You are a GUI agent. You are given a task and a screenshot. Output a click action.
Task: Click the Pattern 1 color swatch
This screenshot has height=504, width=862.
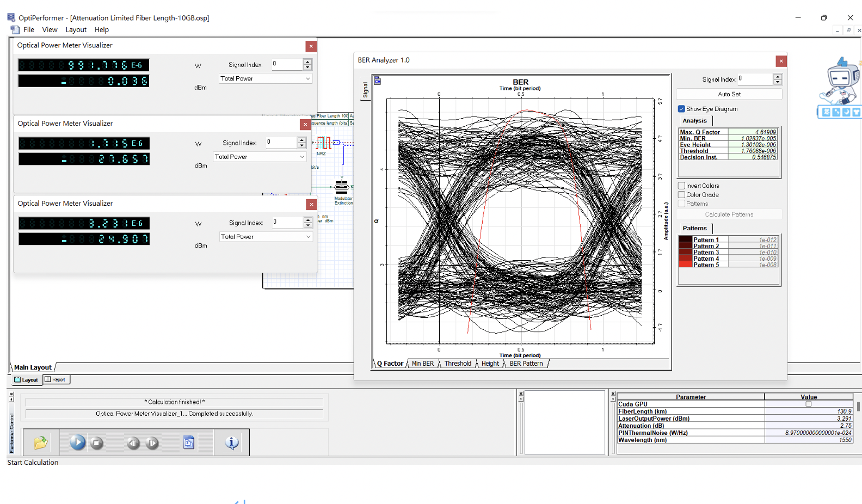[x=686, y=239]
